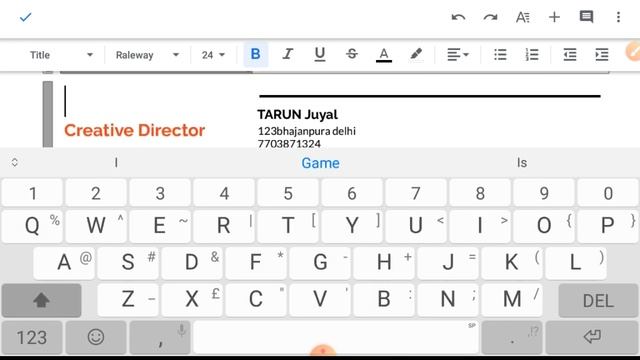
Task: Tap the DEL key
Action: (x=598, y=300)
